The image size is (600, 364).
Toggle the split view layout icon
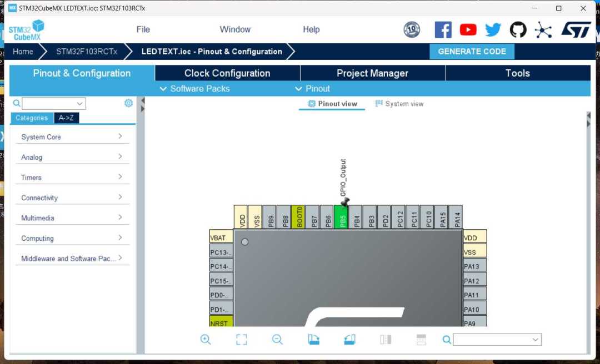click(x=386, y=339)
